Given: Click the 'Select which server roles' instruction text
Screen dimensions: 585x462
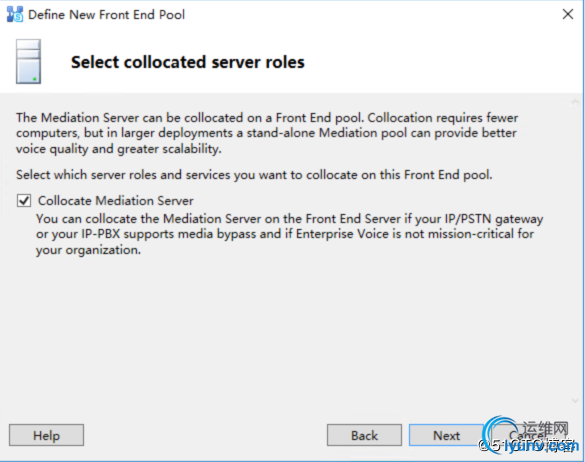Looking at the screenshot, I should coord(254,175).
